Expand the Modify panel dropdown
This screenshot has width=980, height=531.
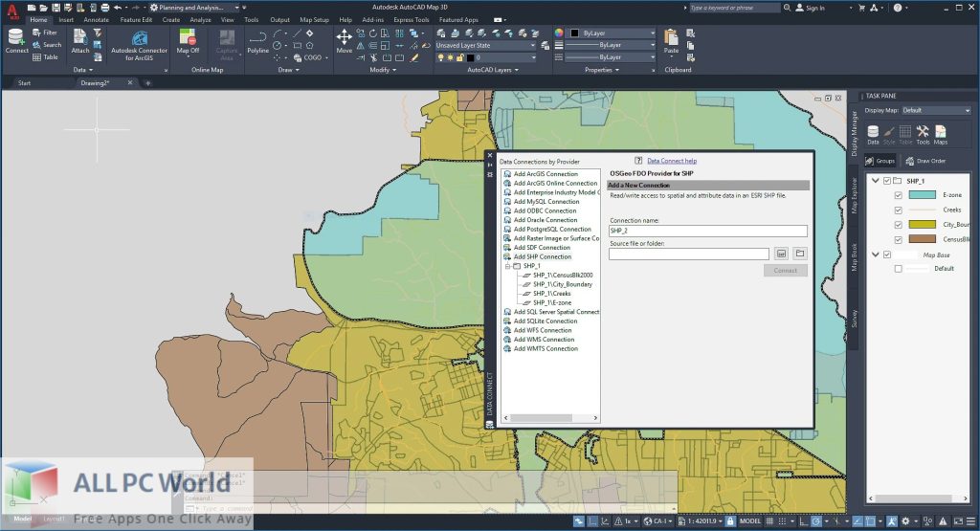[383, 70]
